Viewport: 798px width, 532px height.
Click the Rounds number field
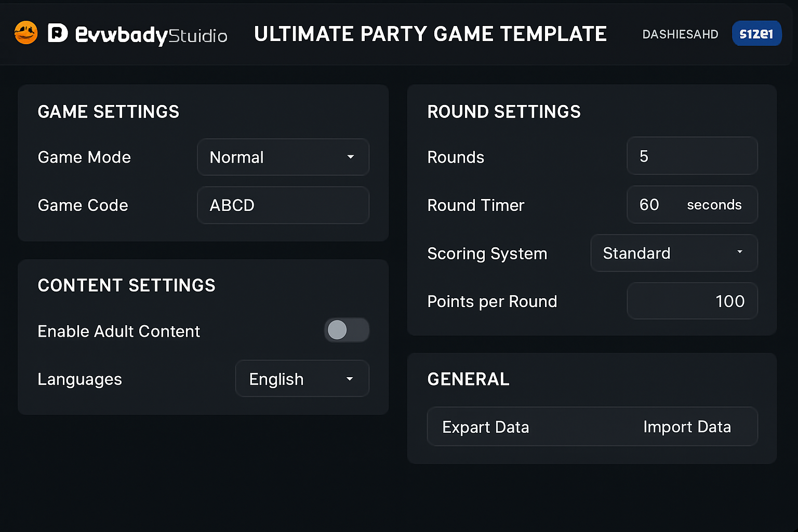click(691, 156)
